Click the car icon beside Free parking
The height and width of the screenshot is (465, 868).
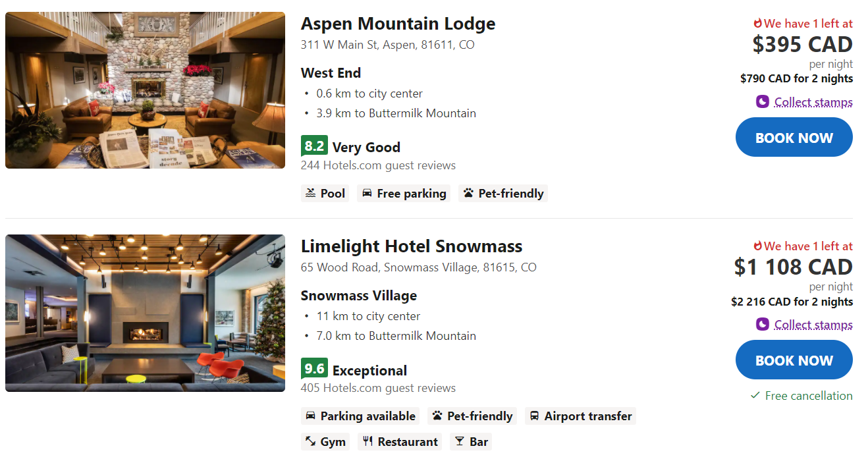367,194
